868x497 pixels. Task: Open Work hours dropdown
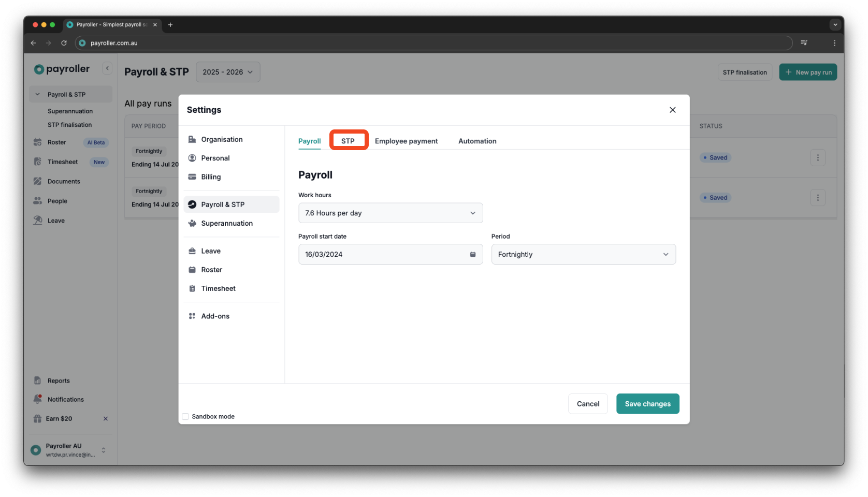tap(390, 213)
